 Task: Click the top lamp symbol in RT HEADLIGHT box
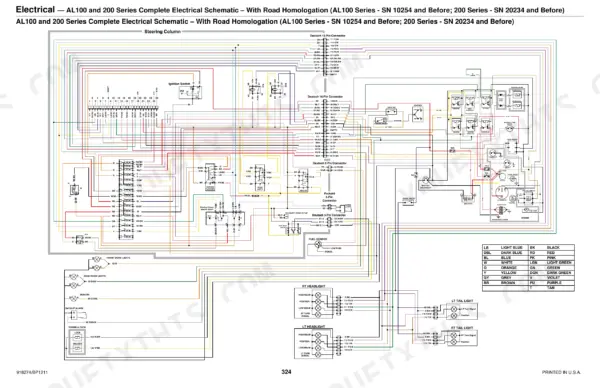click(317, 295)
